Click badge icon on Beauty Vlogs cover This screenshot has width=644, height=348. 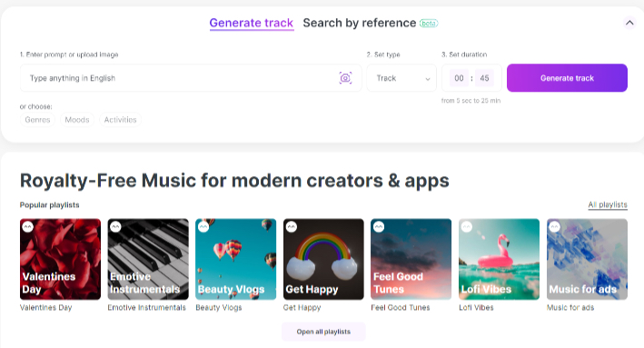point(203,226)
